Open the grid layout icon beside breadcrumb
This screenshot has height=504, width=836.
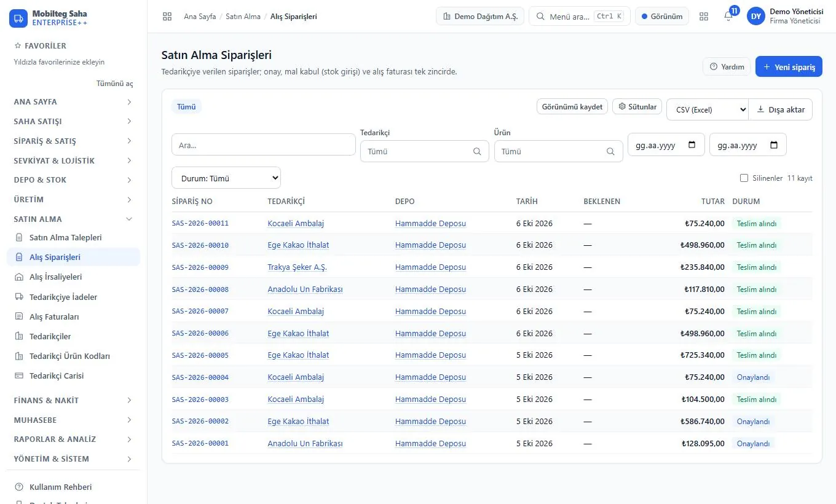click(167, 17)
